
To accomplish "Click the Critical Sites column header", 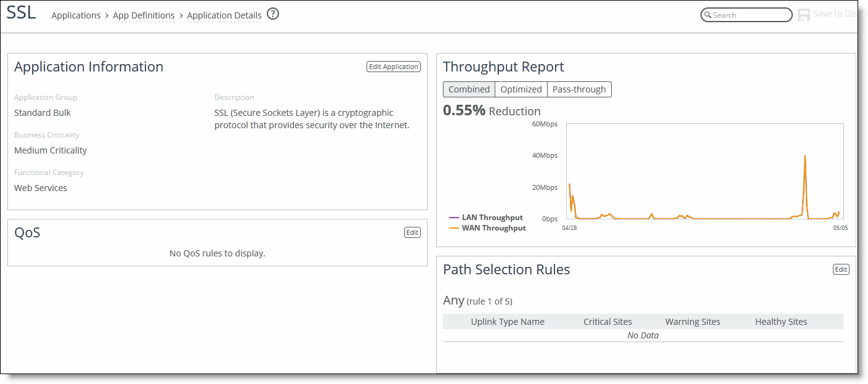I will (x=607, y=322).
